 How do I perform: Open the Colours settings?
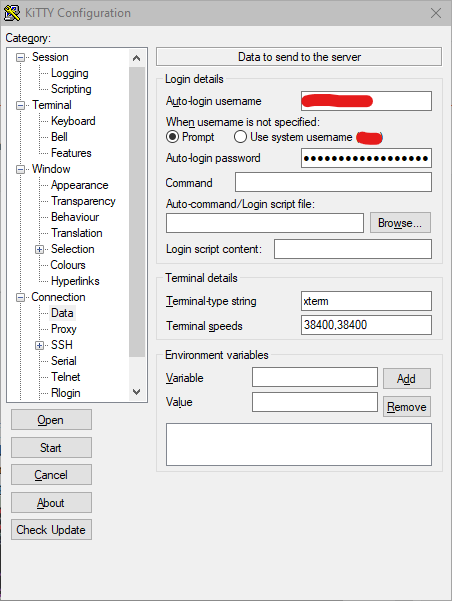point(68,265)
